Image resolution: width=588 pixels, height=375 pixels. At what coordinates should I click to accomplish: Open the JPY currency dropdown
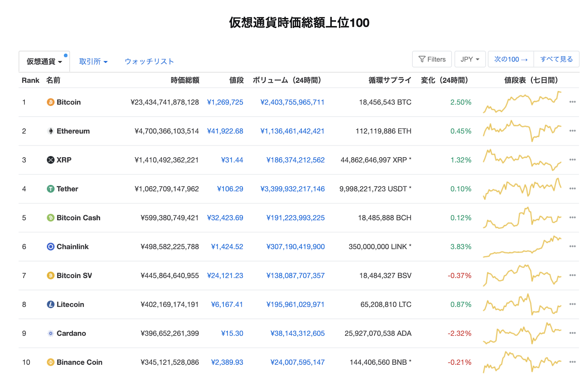470,59
